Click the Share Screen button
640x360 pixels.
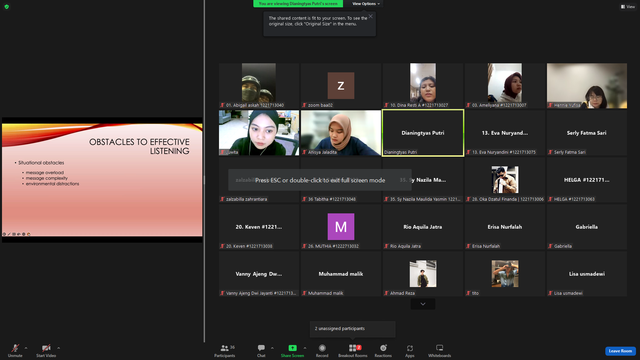point(292,350)
